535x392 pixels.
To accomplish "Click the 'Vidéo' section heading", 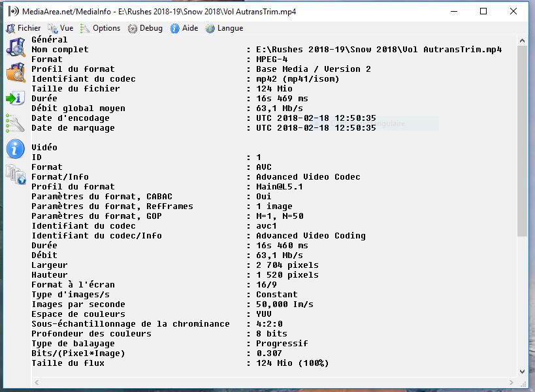I will (44, 148).
